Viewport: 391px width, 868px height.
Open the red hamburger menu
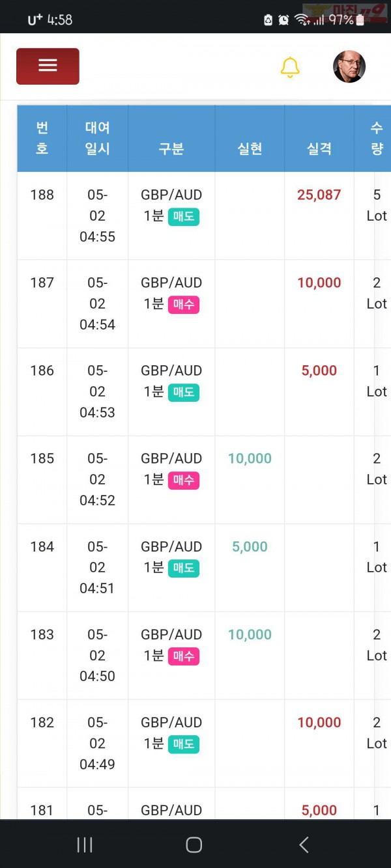click(48, 66)
